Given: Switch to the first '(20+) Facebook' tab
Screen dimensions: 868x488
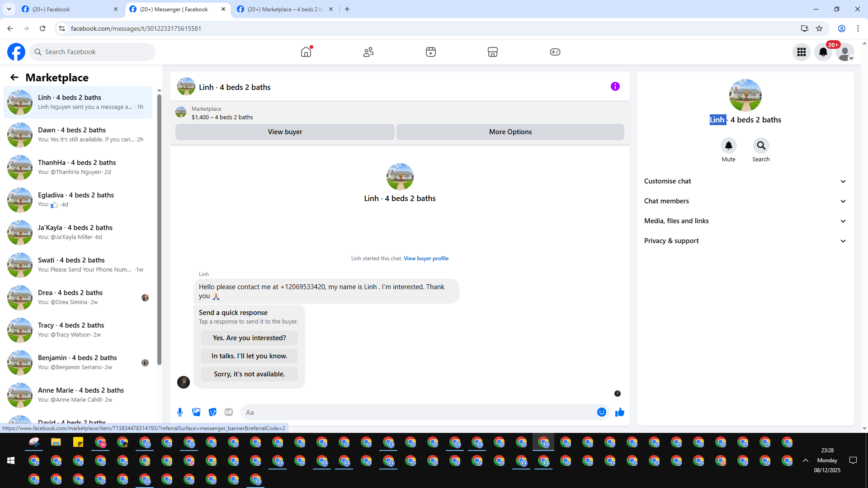Looking at the screenshot, I should coord(70,9).
